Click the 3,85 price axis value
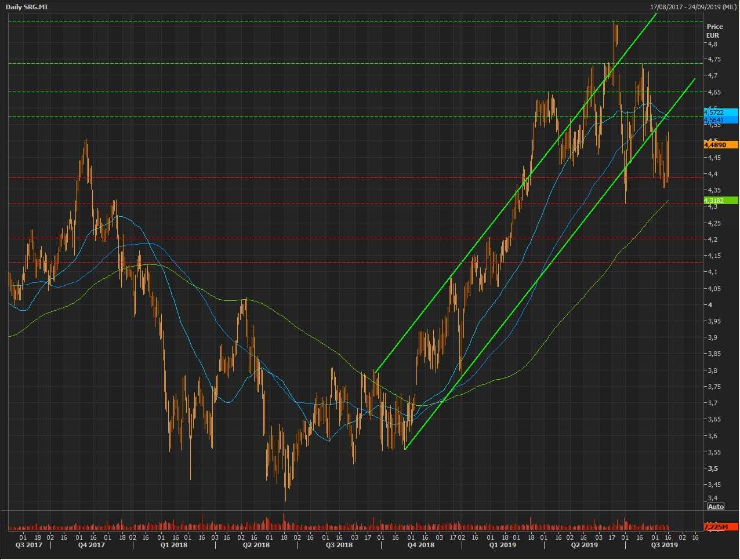 pos(714,354)
